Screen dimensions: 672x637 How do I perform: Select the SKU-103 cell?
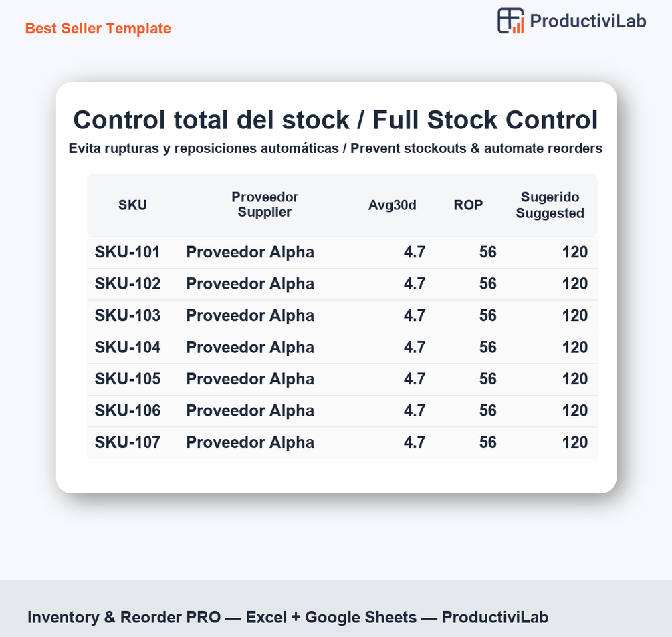tap(128, 315)
